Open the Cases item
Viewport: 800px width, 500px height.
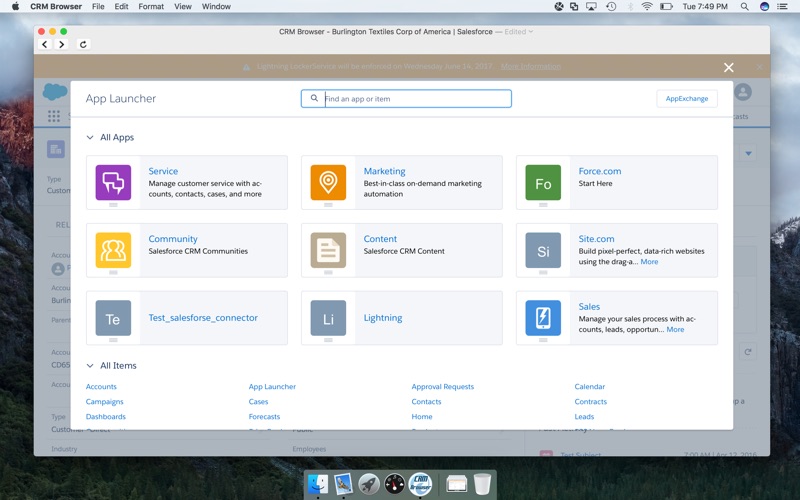point(258,402)
